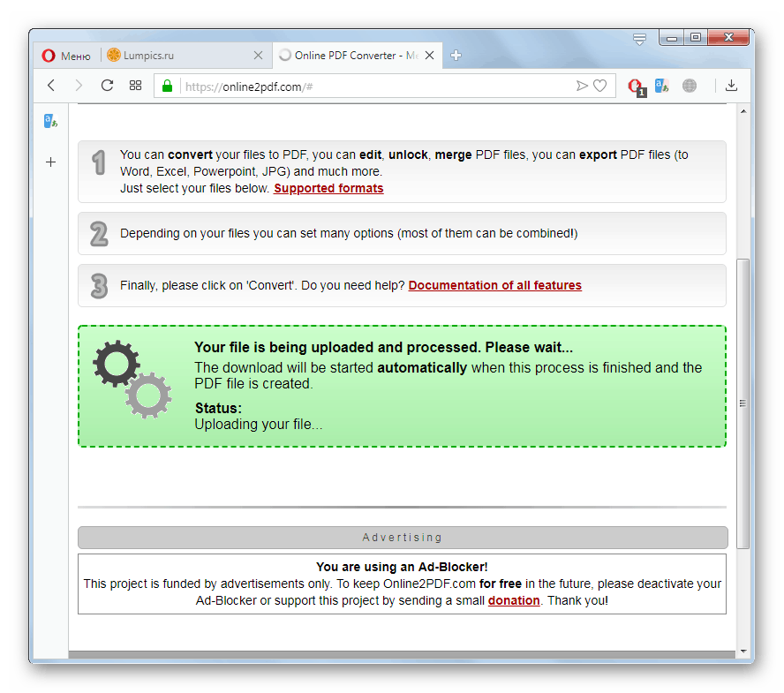Click the Advertising header bar
The width and height of the screenshot is (784, 693).
pos(403,538)
